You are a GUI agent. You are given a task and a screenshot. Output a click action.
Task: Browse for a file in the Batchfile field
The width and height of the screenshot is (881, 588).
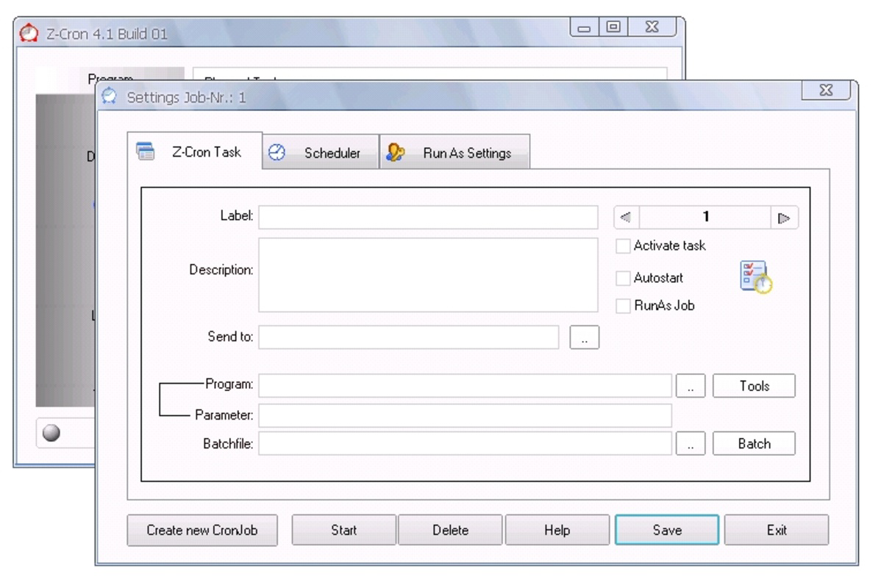pos(690,442)
